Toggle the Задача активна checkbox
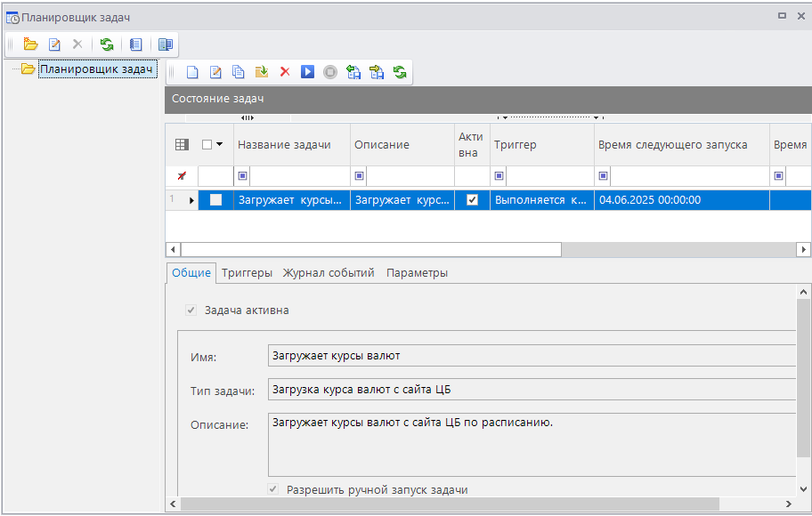This screenshot has height=516, width=812. [191, 310]
